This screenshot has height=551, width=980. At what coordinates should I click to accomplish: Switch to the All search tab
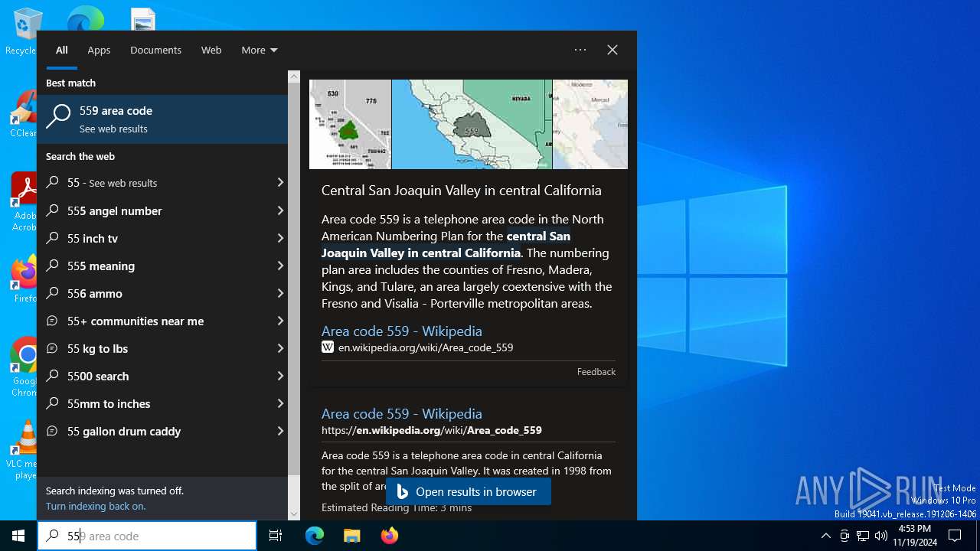[62, 50]
